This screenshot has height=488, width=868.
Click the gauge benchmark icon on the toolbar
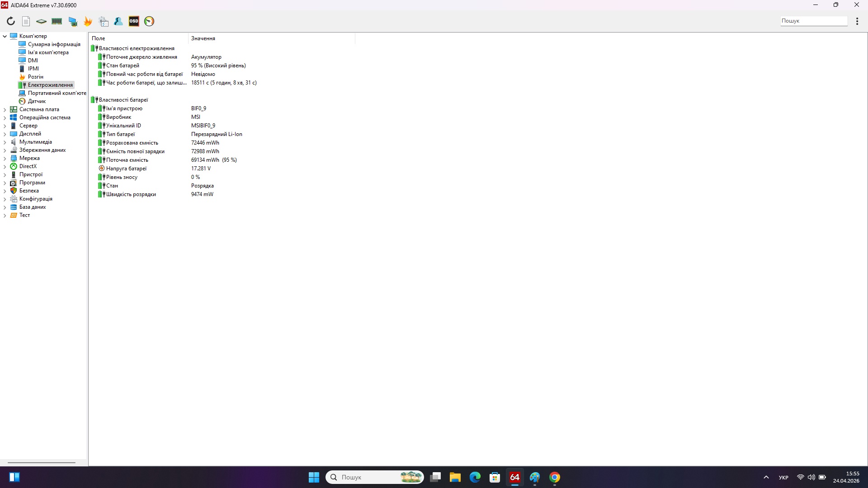click(x=149, y=21)
